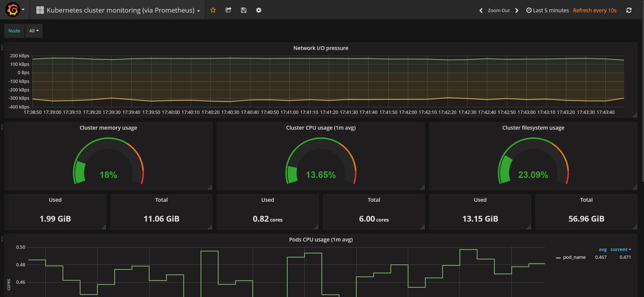Shift time range back with left arrow
Screen dimensions: 644x297
point(481,10)
